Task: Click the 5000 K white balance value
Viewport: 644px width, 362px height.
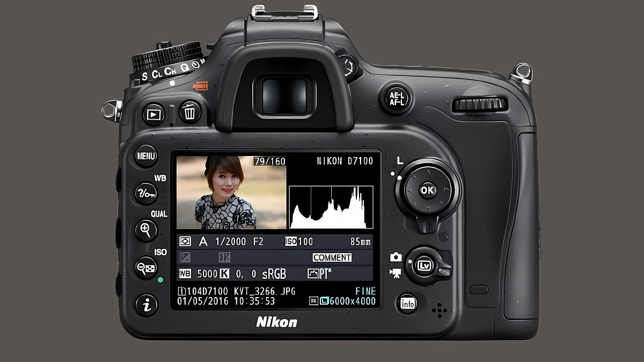Action: tap(213, 274)
